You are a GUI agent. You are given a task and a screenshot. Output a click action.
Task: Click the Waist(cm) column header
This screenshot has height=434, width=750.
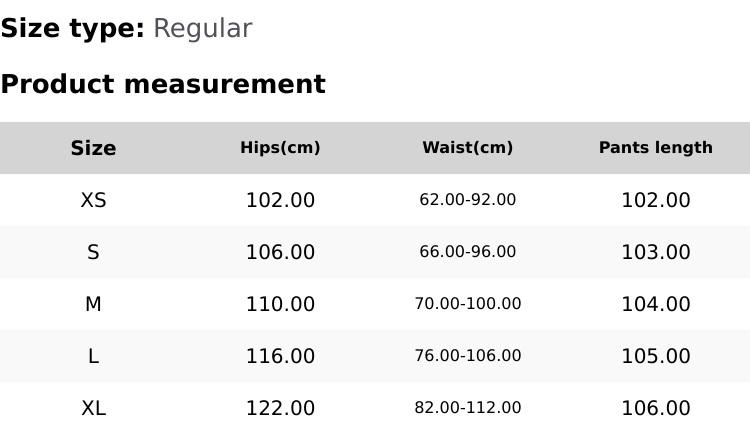click(467, 148)
